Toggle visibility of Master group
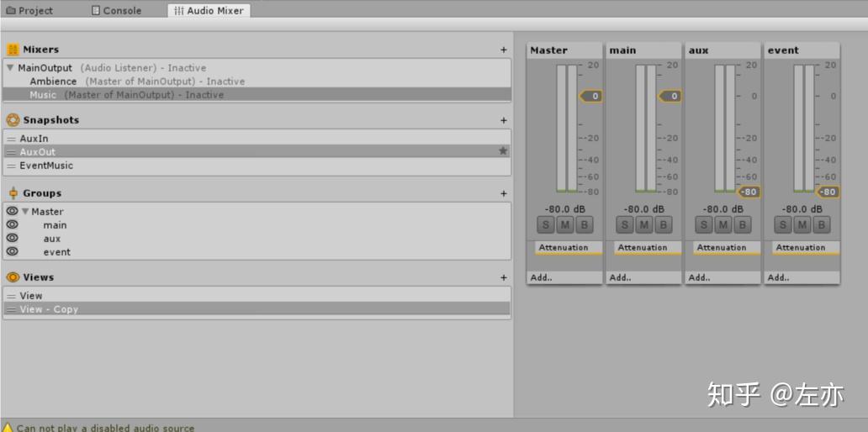 coord(12,211)
